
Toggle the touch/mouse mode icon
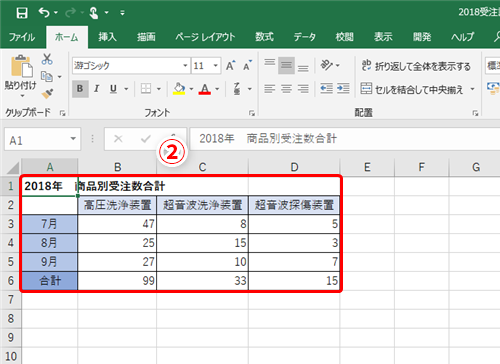[x=94, y=13]
